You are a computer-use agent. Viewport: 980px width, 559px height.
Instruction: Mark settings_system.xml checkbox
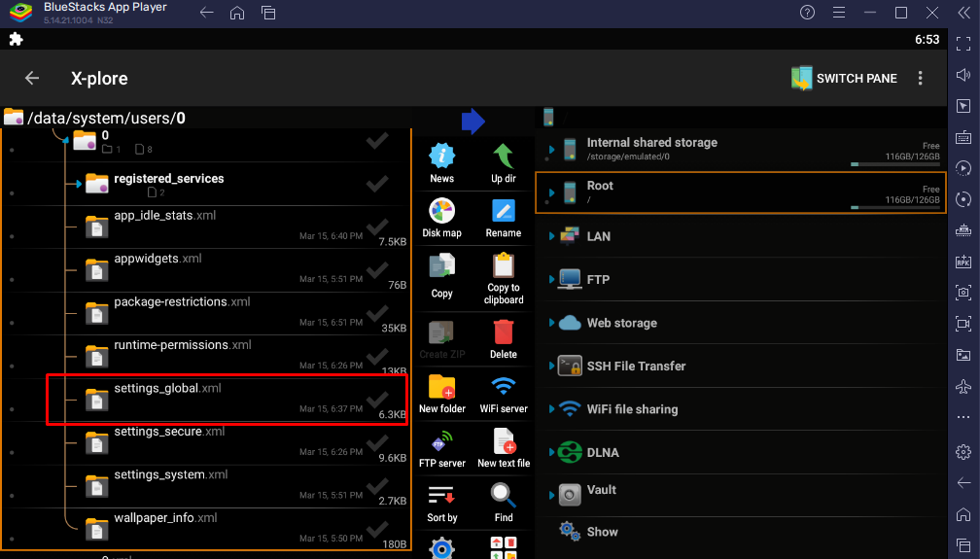pyautogui.click(x=377, y=486)
